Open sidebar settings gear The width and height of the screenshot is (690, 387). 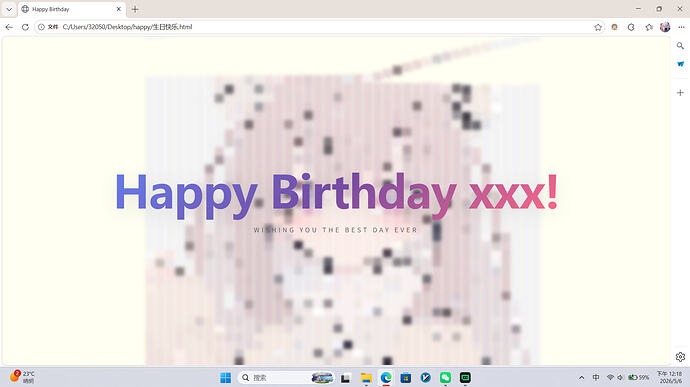point(680,357)
